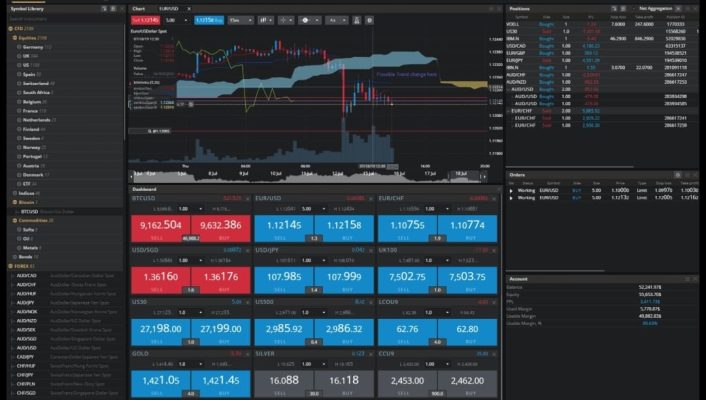Viewport: 706px width, 400px height.
Task: Close the GOLD dashboard tile
Action: click(247, 355)
